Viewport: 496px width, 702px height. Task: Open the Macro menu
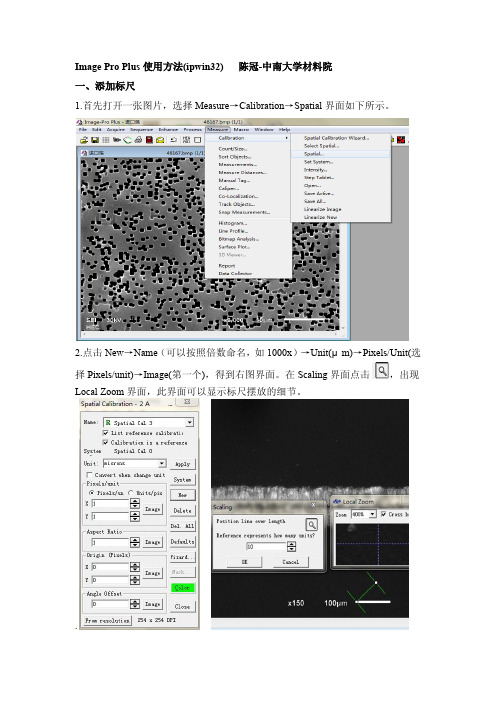pyautogui.click(x=241, y=129)
